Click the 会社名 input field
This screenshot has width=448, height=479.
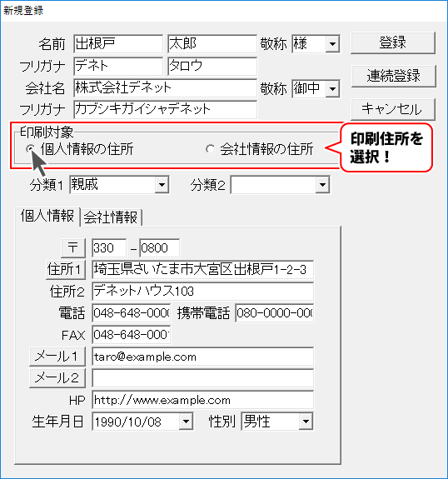point(165,88)
